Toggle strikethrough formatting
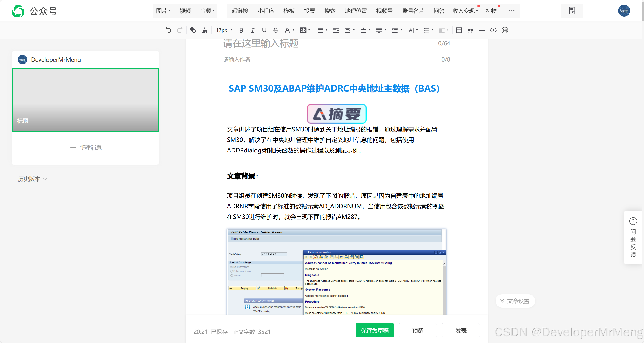The width and height of the screenshot is (644, 343). pyautogui.click(x=275, y=30)
